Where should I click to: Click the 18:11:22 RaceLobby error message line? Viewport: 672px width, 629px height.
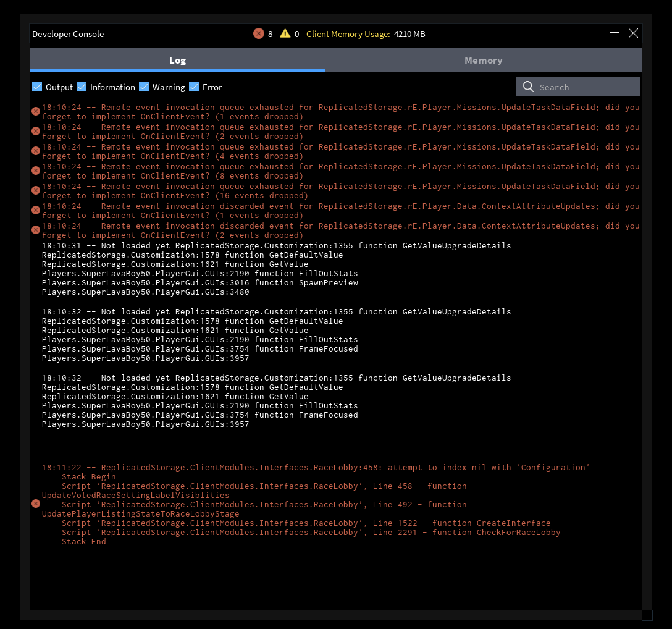pos(315,467)
